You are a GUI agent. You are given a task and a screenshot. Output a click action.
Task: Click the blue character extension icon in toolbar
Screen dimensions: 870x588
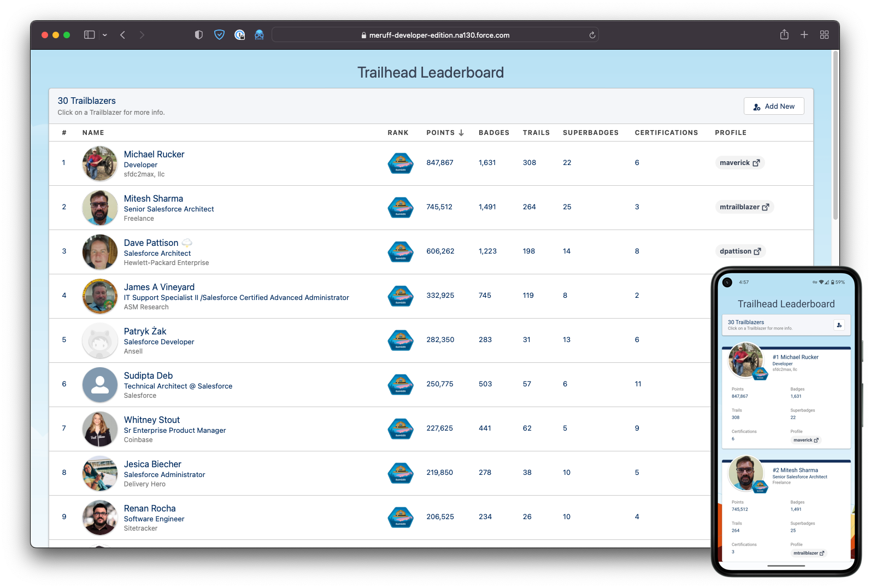click(x=259, y=35)
